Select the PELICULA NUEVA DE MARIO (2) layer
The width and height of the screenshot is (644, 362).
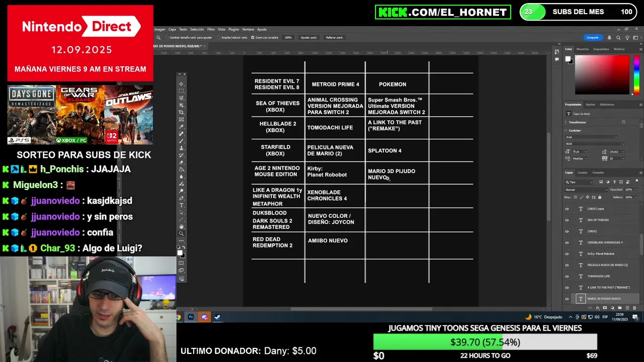tap(607, 265)
